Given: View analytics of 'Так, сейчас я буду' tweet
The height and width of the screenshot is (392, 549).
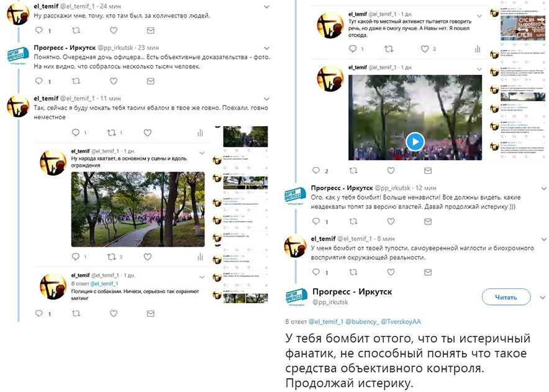Looking at the screenshot, I should pyautogui.click(x=200, y=133).
